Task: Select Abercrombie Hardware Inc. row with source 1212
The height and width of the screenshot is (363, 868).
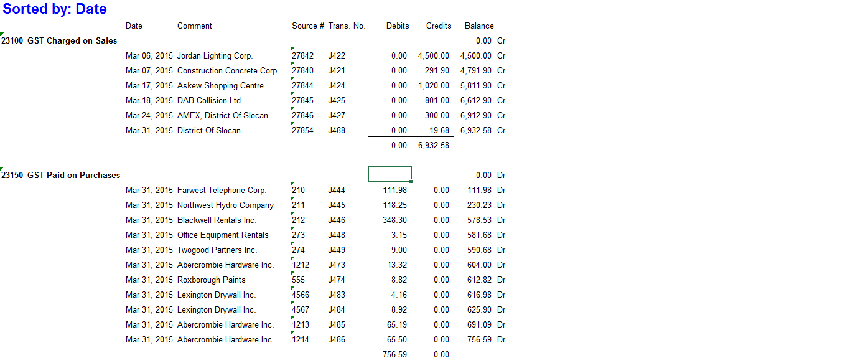Action: point(225,265)
